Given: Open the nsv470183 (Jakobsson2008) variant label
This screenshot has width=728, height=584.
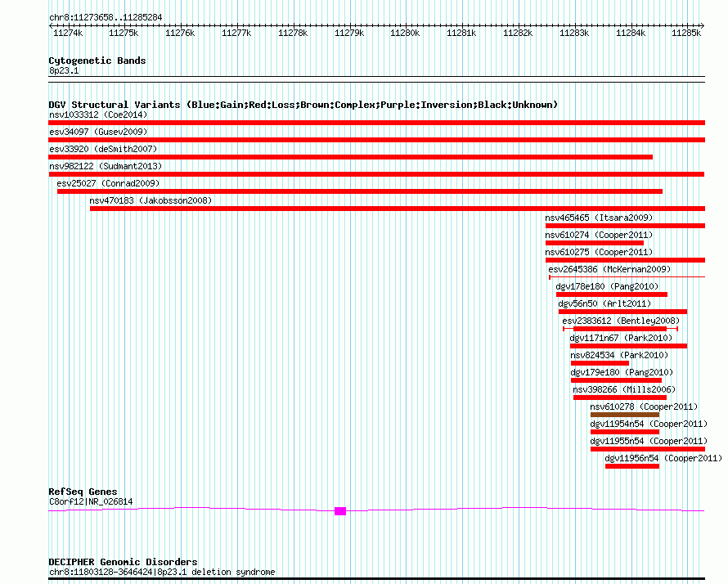Looking at the screenshot, I should (151, 200).
